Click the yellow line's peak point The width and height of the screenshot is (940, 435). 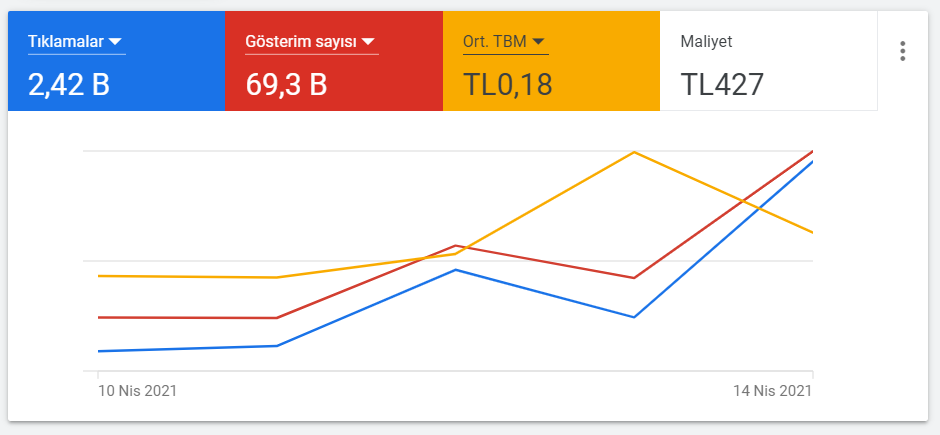click(x=634, y=152)
